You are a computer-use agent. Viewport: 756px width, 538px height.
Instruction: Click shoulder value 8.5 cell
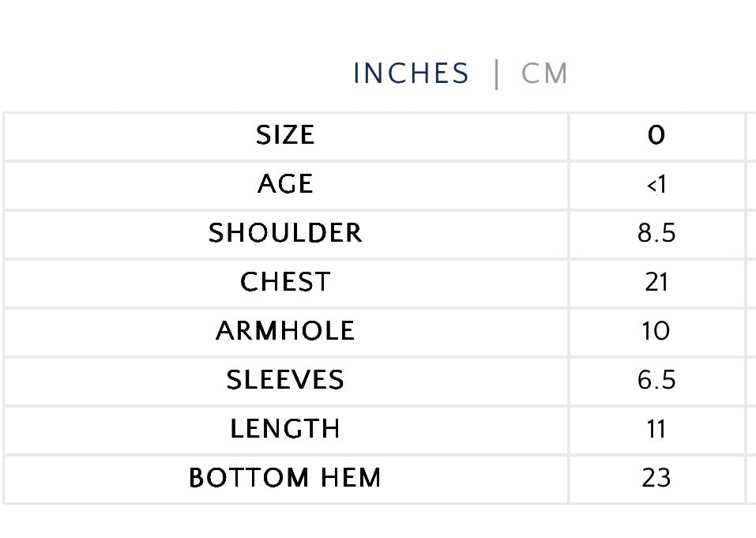tap(656, 233)
